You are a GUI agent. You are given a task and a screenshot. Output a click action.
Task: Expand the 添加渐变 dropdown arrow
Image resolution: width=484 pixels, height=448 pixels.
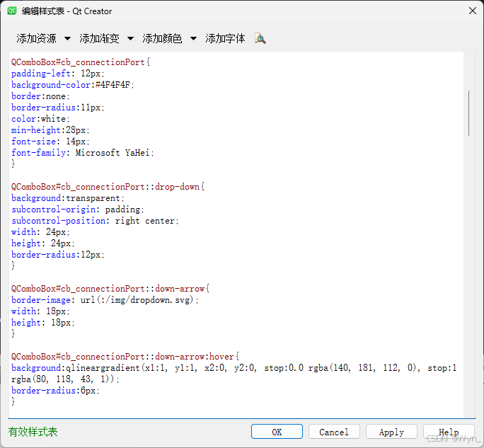tap(130, 39)
